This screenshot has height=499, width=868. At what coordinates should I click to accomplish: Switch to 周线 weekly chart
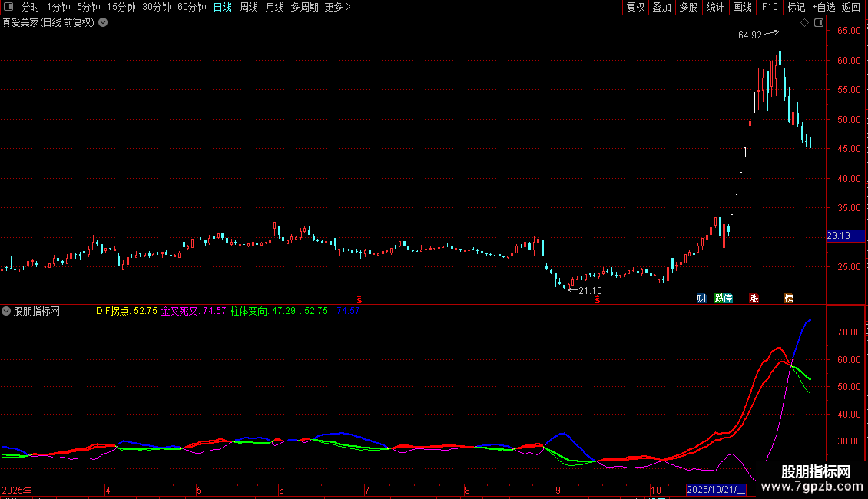[x=249, y=7]
